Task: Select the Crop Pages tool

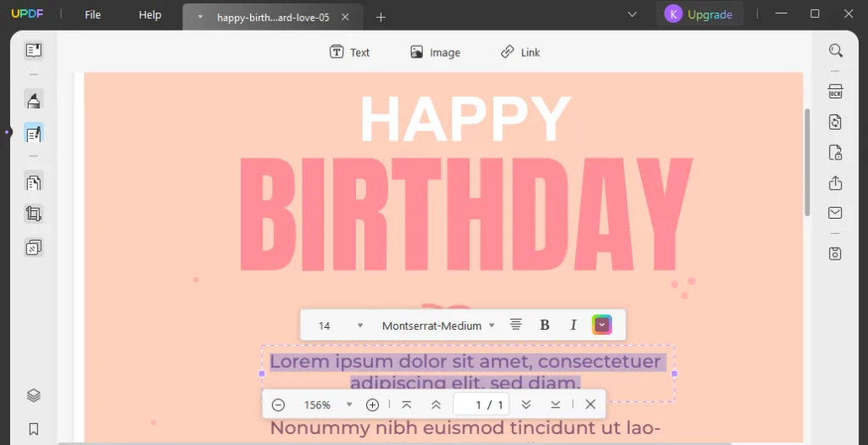Action: (34, 214)
